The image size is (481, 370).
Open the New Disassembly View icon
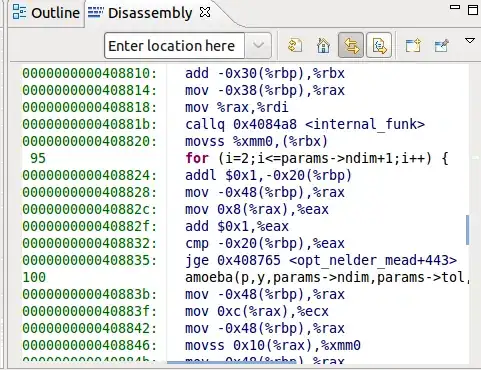413,45
